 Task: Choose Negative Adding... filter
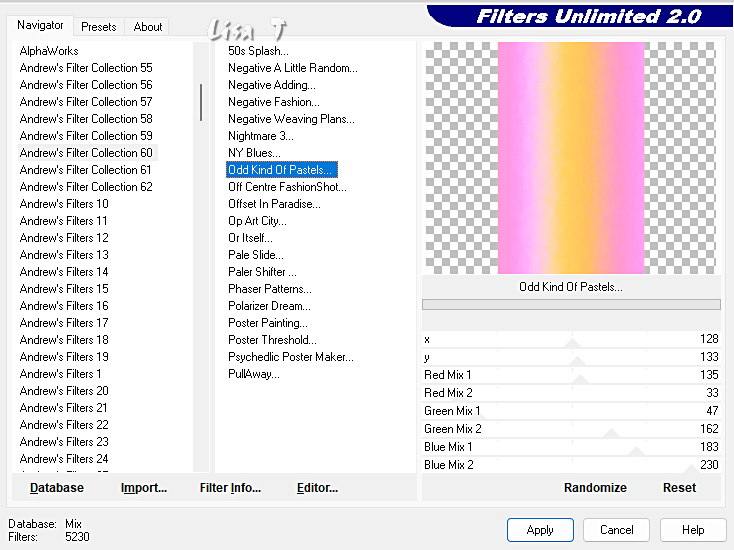click(x=272, y=85)
